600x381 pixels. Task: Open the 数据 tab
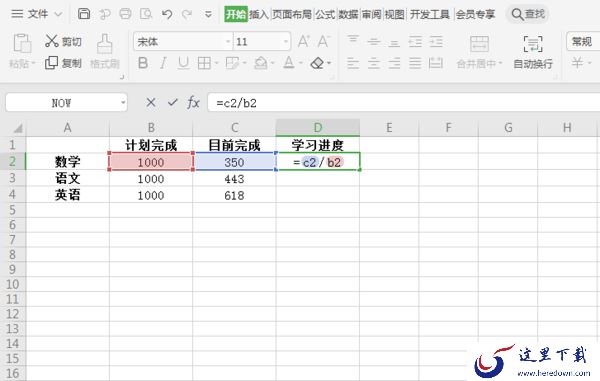pos(348,15)
